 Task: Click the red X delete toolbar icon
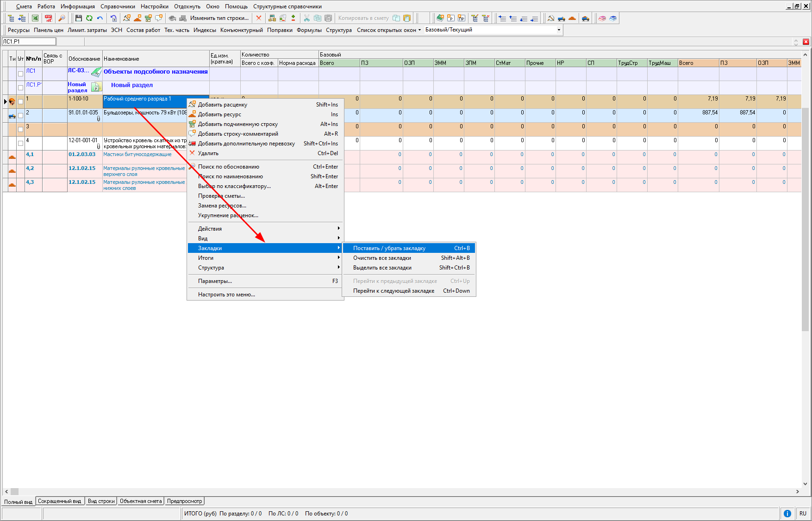coord(259,18)
